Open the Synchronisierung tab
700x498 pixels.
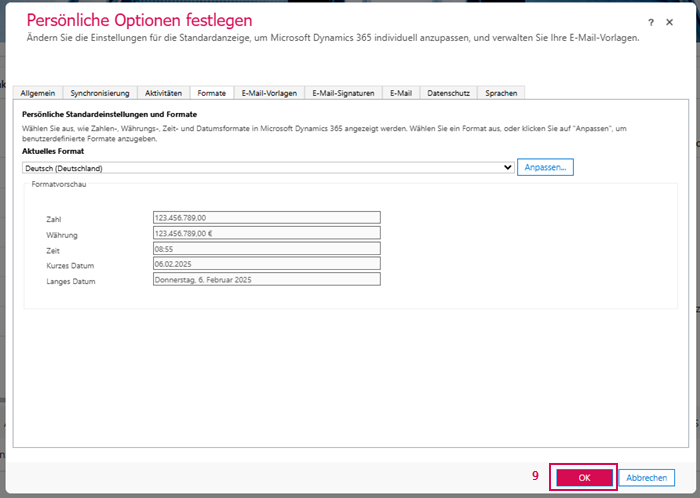pyautogui.click(x=100, y=93)
